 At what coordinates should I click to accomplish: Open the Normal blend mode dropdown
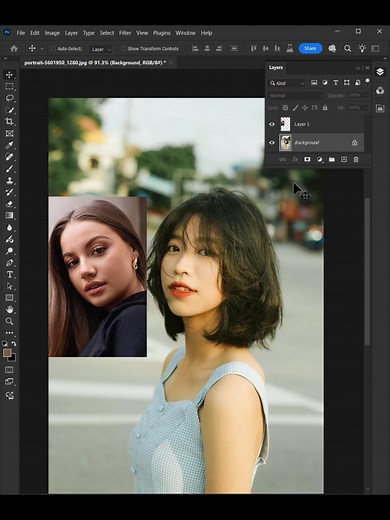coord(296,96)
